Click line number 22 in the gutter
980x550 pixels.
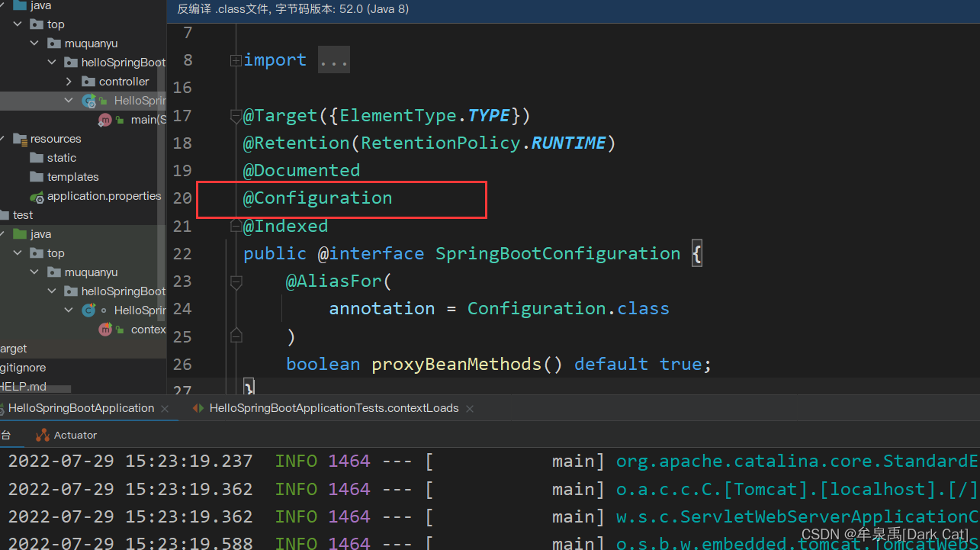point(182,254)
